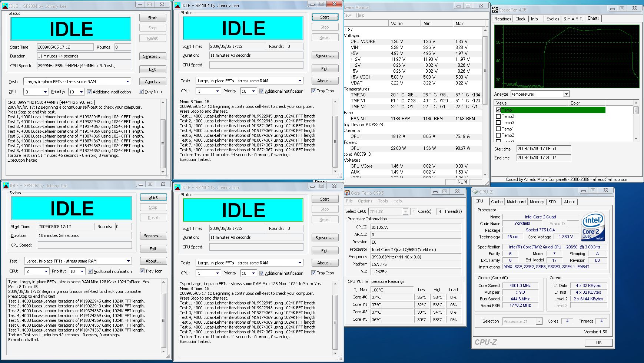This screenshot has height=363, width=644.
Task: Click Start in SP2004 CPU 0 window
Action: pyautogui.click(x=152, y=18)
